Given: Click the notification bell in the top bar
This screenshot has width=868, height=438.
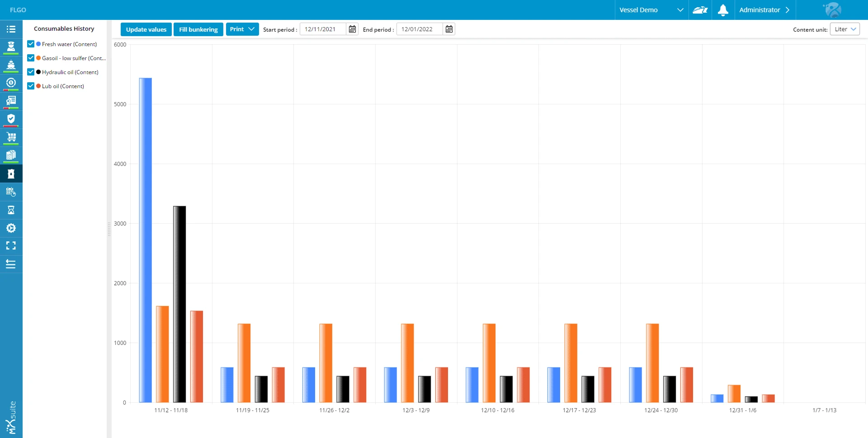Looking at the screenshot, I should [x=722, y=10].
